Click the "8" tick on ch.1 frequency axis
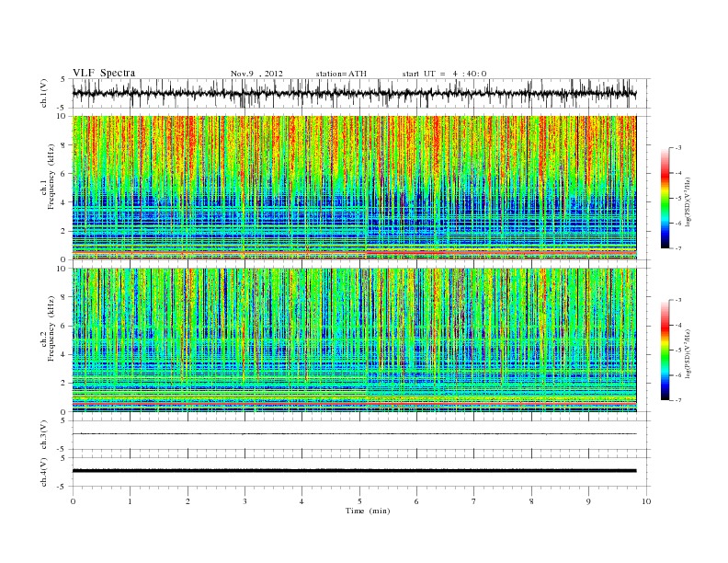This screenshot has height=563, width=728. tap(63, 145)
